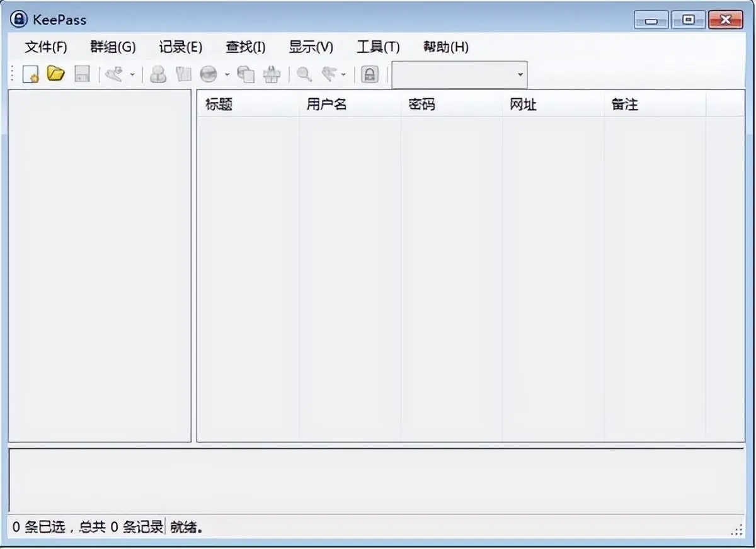Image resolution: width=756 pixels, height=549 pixels.
Task: Expand the Show entries dropdown arrow
Action: (x=343, y=75)
